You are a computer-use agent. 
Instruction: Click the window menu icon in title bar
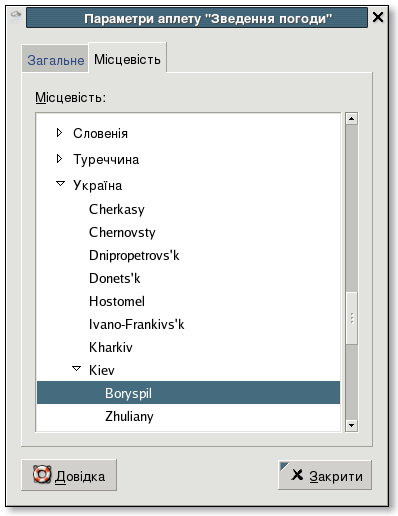(x=15, y=17)
